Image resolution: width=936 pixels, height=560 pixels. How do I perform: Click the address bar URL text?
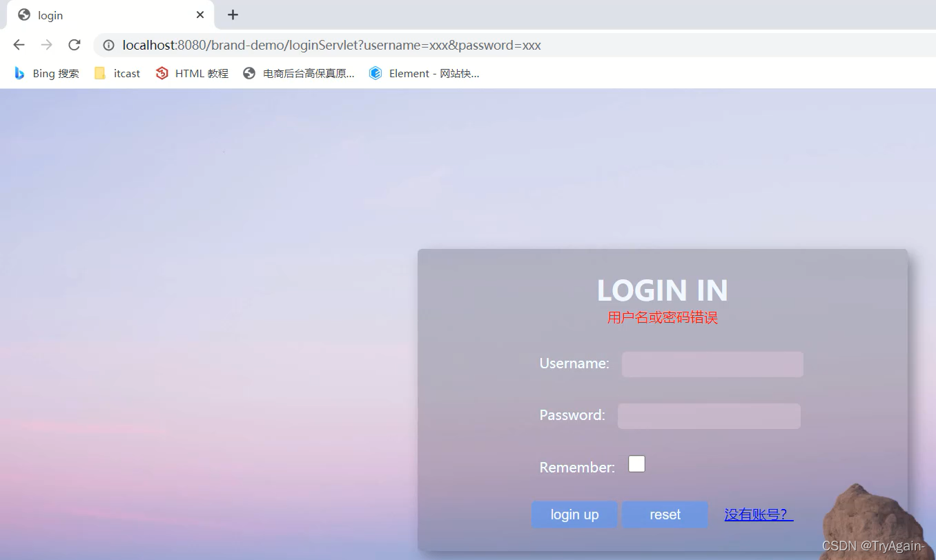coord(332,46)
